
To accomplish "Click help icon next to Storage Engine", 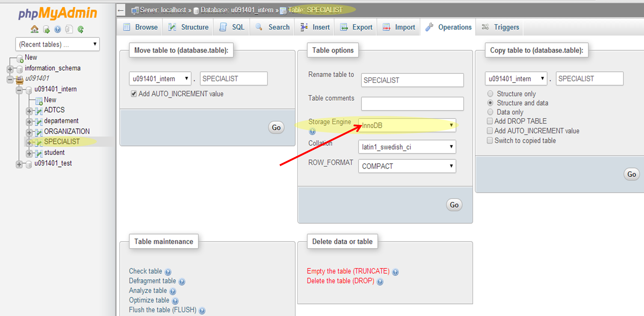I will (312, 131).
